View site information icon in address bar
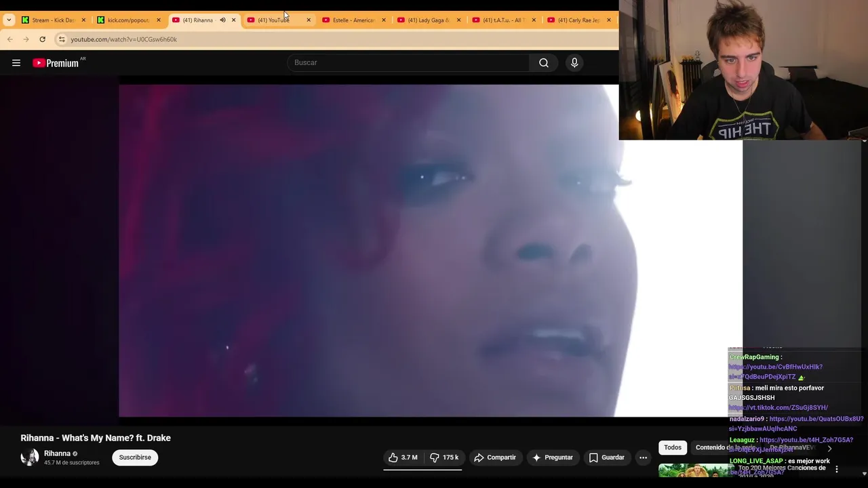The height and width of the screenshot is (488, 868). click(x=62, y=39)
